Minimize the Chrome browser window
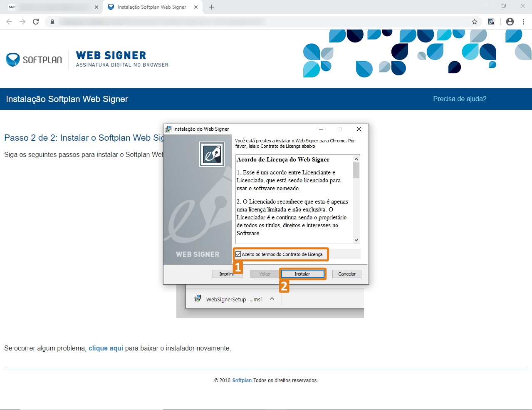 pos(485,6)
